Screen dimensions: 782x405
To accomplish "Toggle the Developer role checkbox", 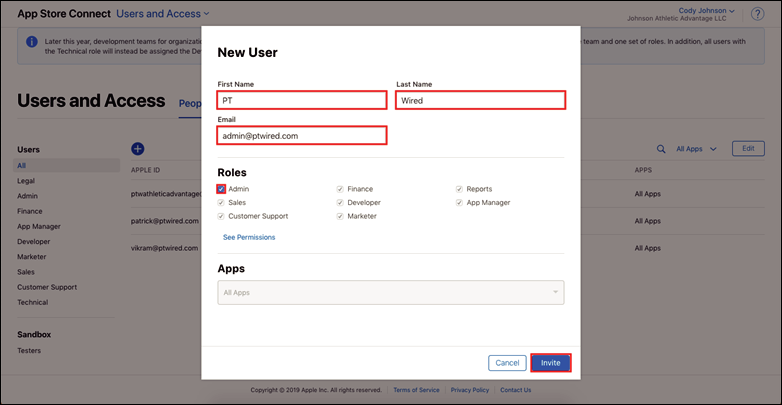I will 340,202.
